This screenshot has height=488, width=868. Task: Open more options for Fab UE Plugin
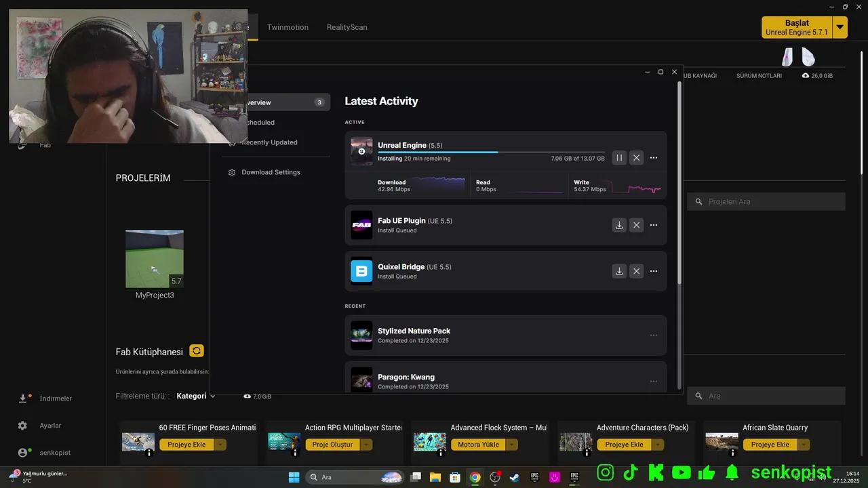654,225
